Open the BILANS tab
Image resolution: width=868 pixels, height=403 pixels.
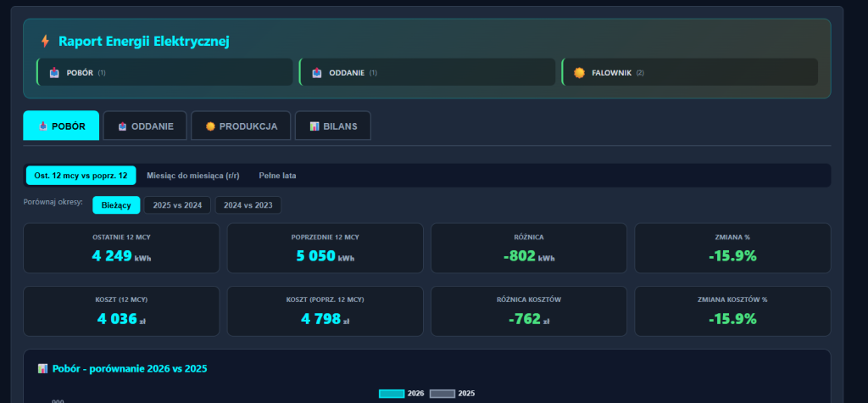point(332,126)
